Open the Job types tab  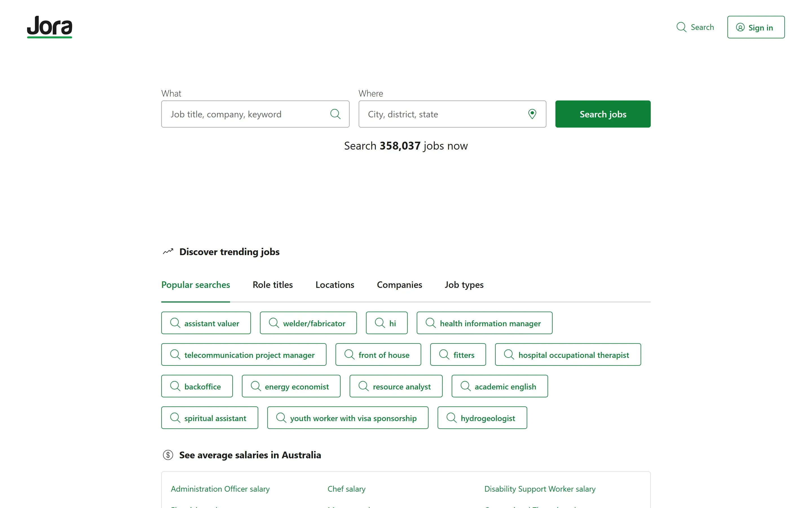click(x=464, y=284)
